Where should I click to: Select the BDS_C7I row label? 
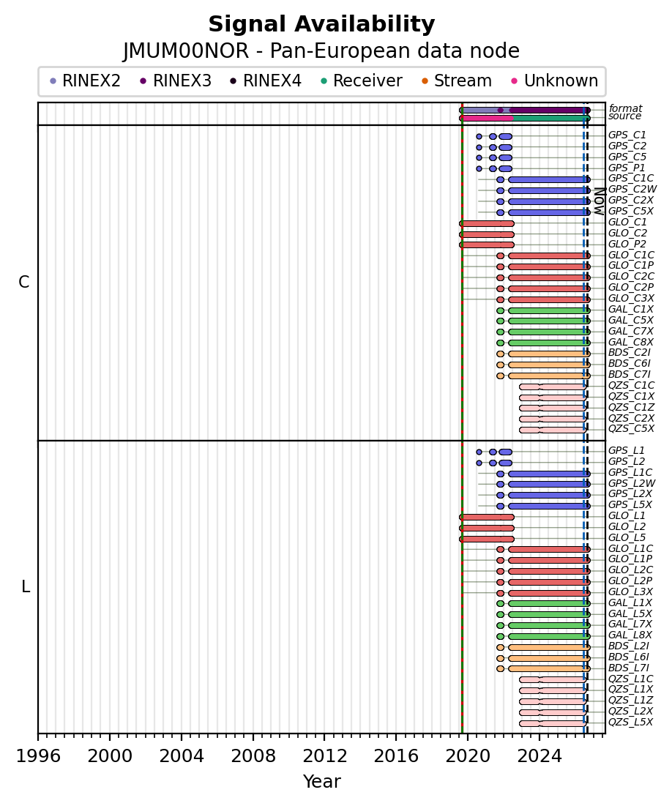pyautogui.click(x=630, y=374)
